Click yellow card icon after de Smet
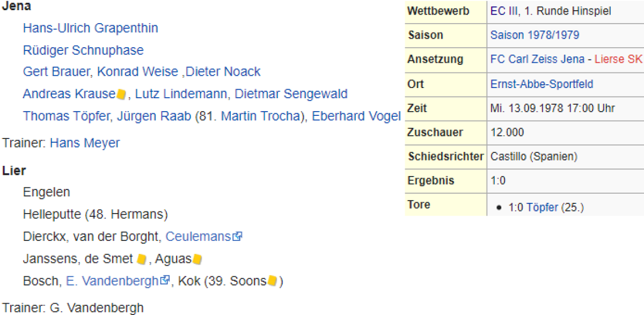The width and height of the screenshot is (644, 315). pos(142,259)
